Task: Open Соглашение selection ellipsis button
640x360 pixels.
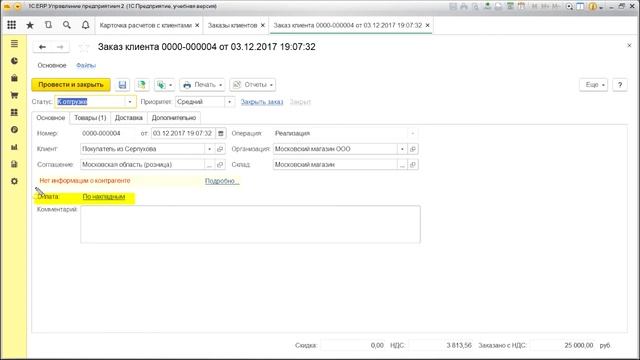Action: click(x=209, y=164)
